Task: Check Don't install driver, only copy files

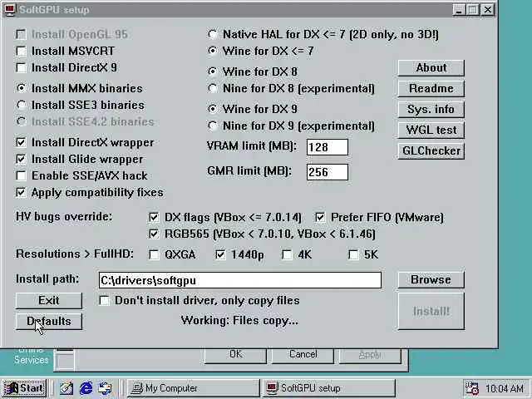Action: click(x=104, y=301)
